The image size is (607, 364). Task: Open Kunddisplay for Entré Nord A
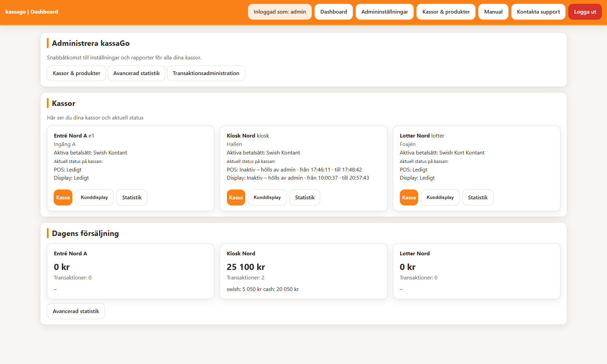pos(94,198)
